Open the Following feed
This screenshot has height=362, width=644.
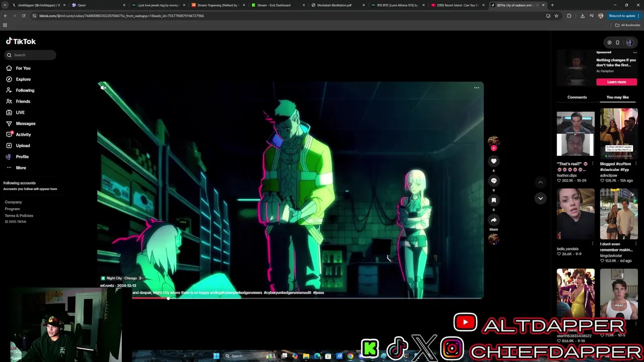point(25,90)
